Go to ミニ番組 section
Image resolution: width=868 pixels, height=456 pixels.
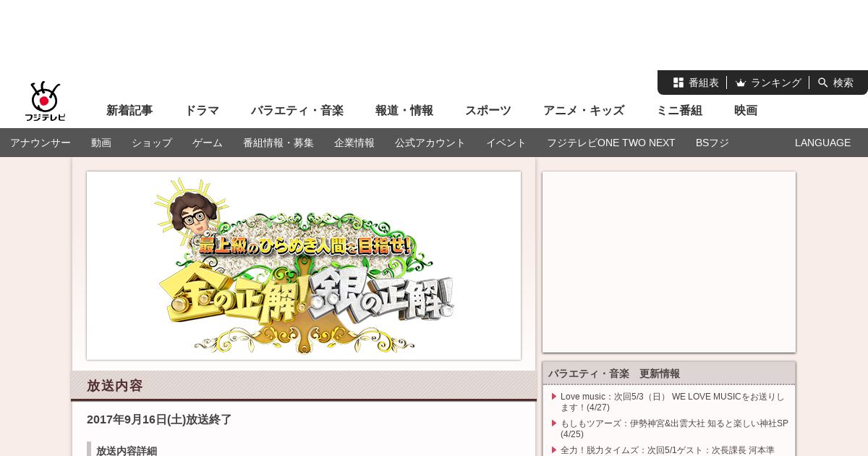679,111
